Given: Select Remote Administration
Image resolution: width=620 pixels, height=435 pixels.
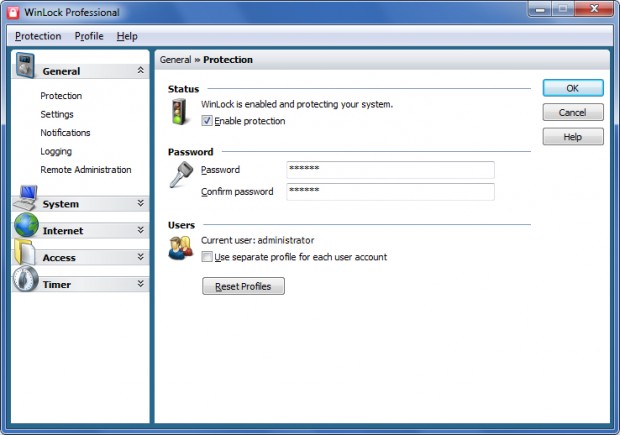Looking at the screenshot, I should coord(86,170).
